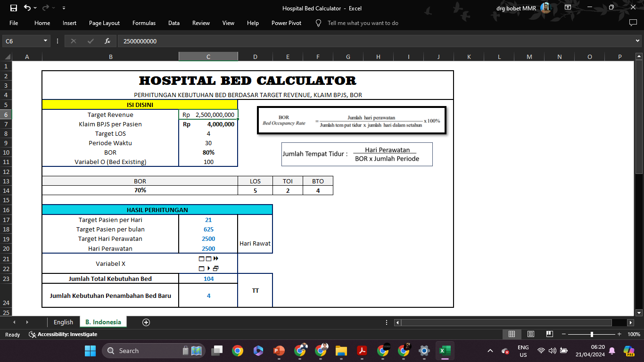Viewport: 644px width, 362px height.
Task: Show hidden system tray icons
Action: tap(490, 351)
